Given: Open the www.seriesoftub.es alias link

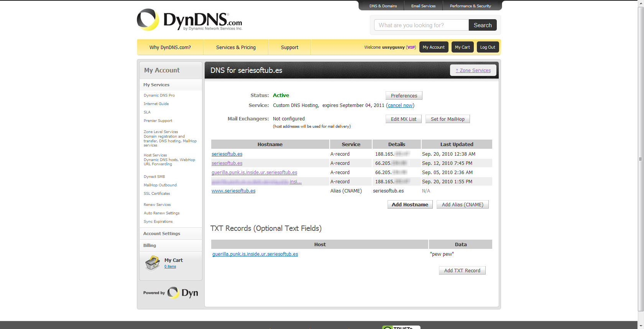Looking at the screenshot, I should (233, 191).
